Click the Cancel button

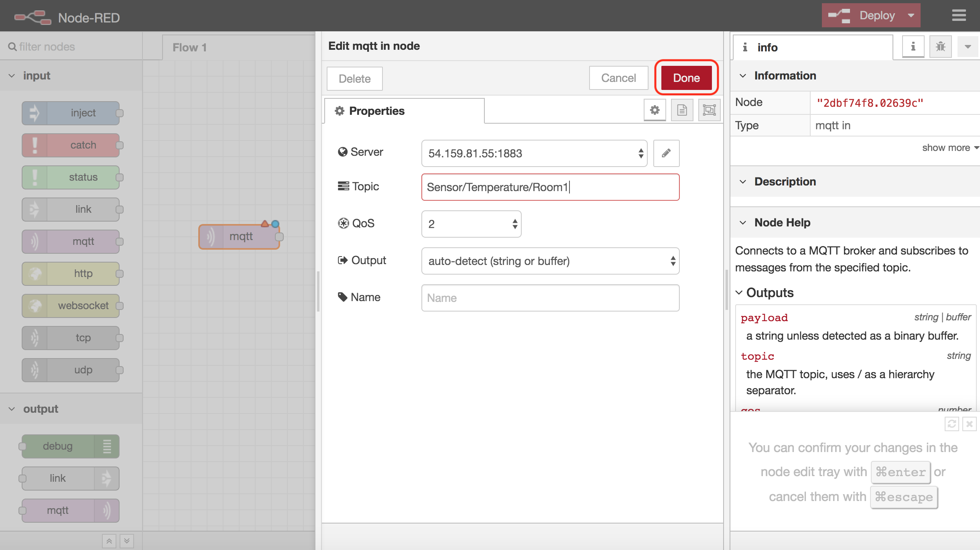618,78
